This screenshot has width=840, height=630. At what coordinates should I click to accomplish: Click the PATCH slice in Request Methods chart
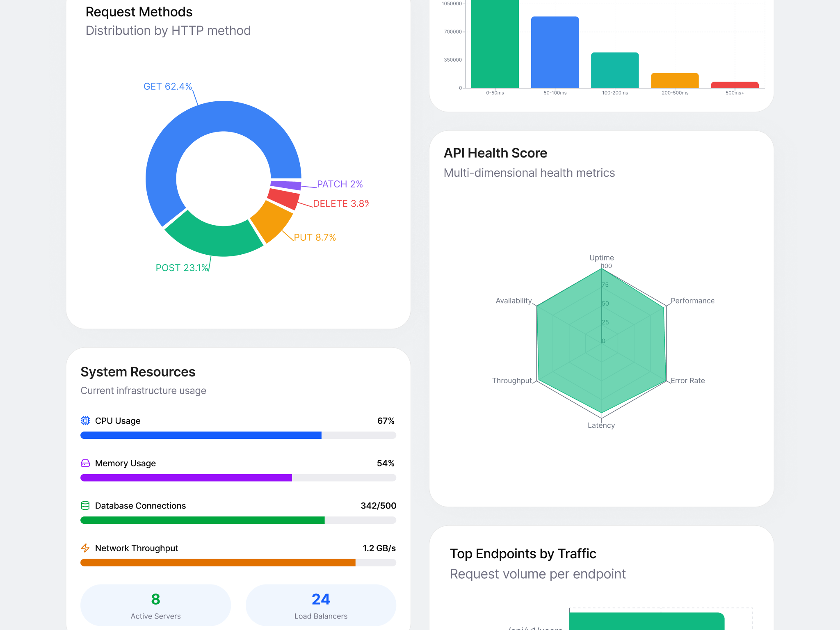286,184
